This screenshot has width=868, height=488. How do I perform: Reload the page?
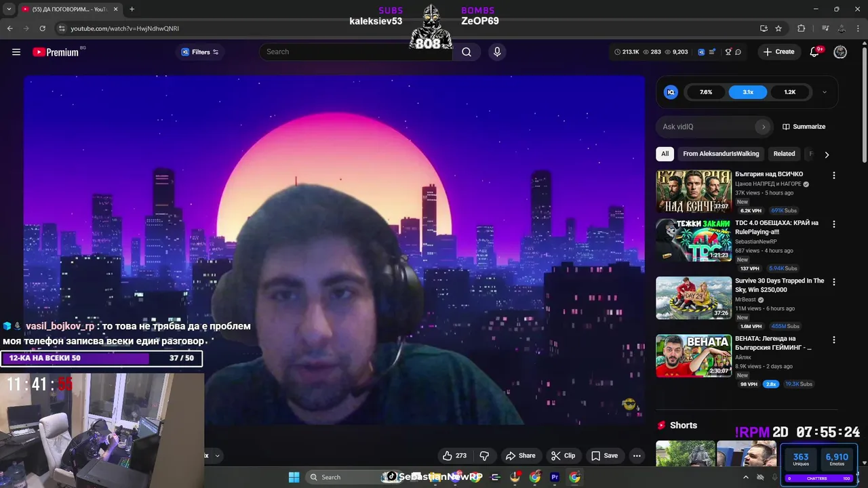[x=42, y=28]
